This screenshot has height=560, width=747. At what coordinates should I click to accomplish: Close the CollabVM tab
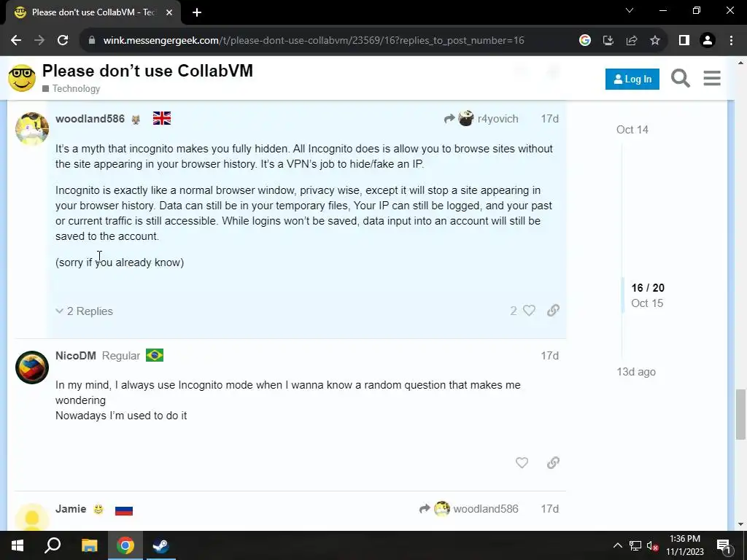(x=169, y=12)
